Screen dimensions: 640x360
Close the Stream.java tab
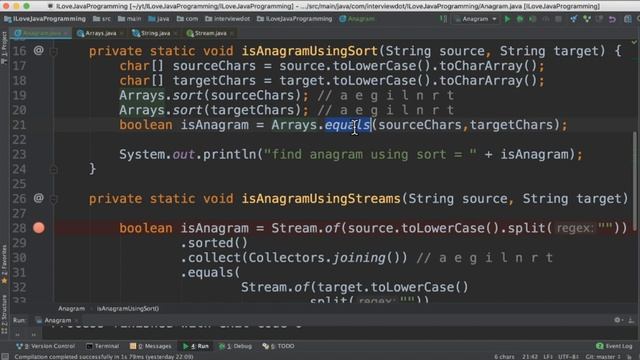point(231,33)
